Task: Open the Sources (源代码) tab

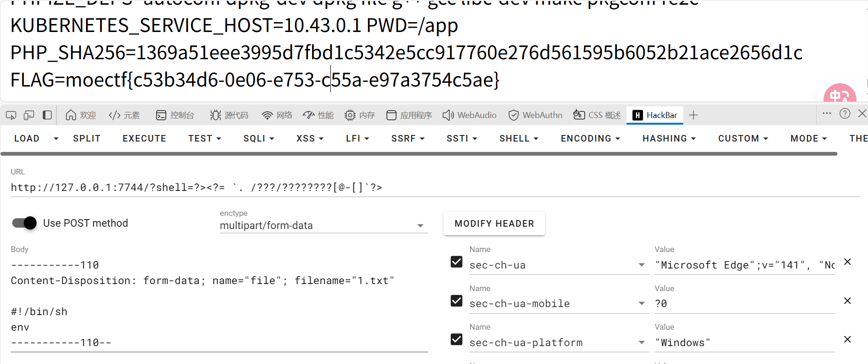Action: 229,115
